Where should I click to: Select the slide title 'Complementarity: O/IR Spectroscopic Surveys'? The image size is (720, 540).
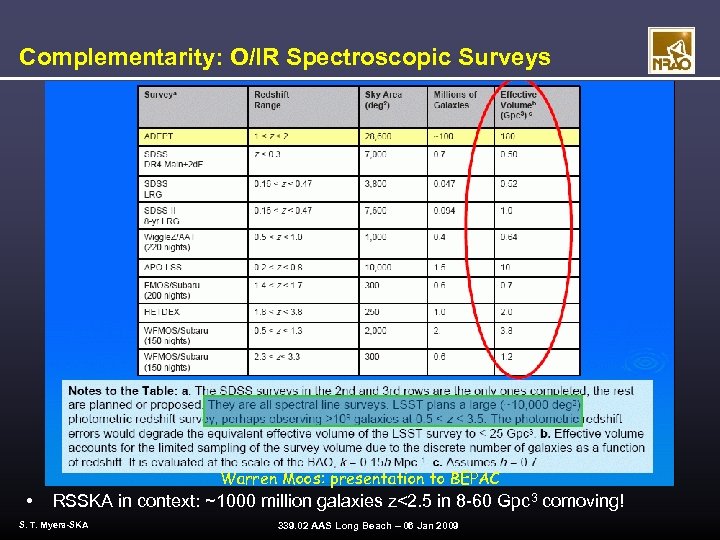tap(285, 57)
